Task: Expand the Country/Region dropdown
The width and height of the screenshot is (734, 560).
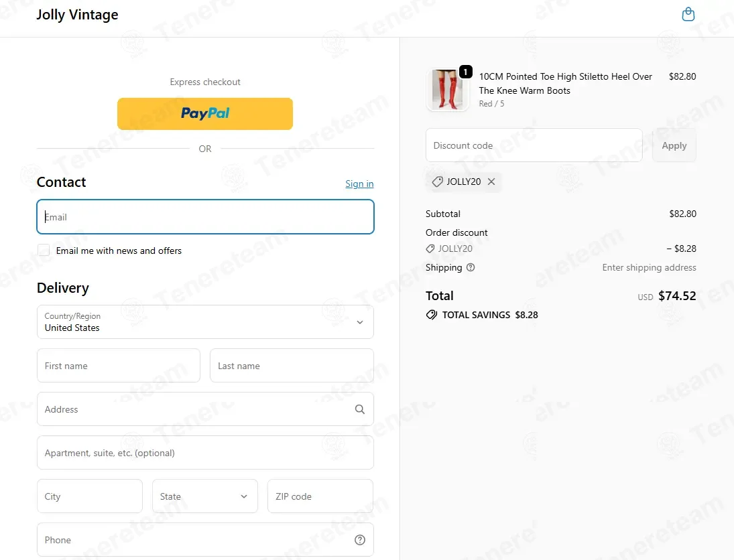Action: click(205, 322)
